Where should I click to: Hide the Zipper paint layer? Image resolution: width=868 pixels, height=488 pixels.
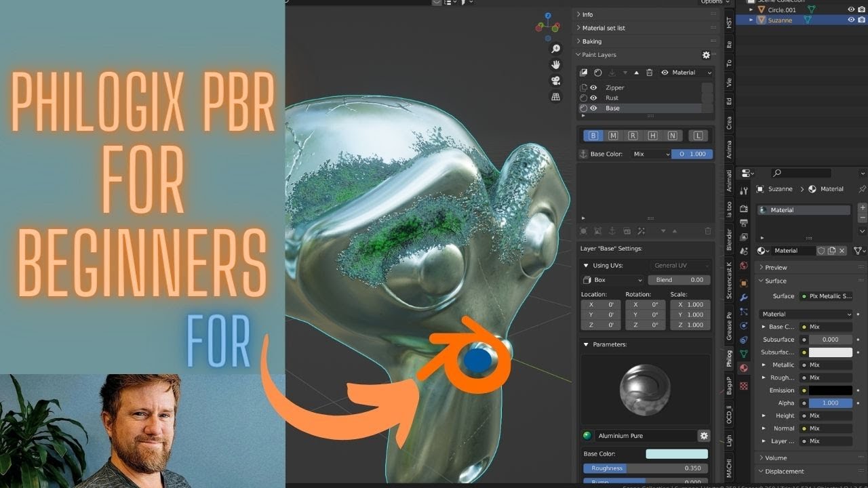(x=593, y=87)
